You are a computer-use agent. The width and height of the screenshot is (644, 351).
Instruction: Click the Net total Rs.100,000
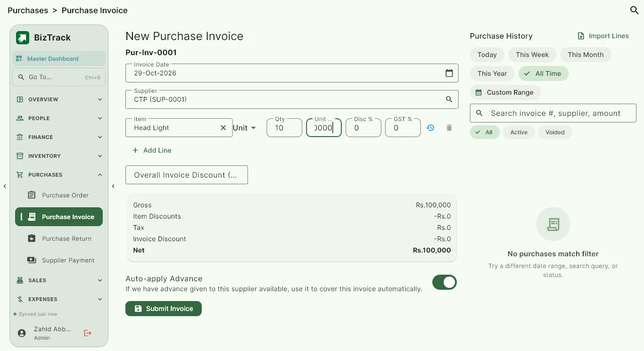pos(432,250)
